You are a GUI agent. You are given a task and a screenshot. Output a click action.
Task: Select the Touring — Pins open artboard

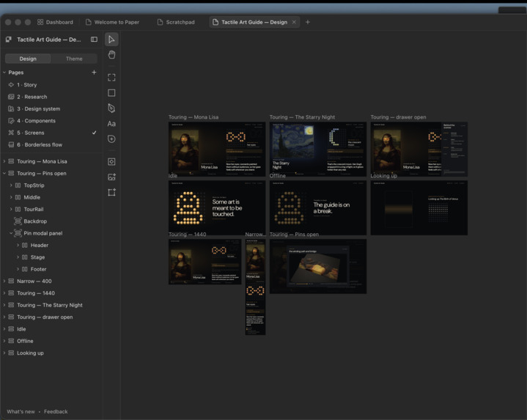pos(318,267)
